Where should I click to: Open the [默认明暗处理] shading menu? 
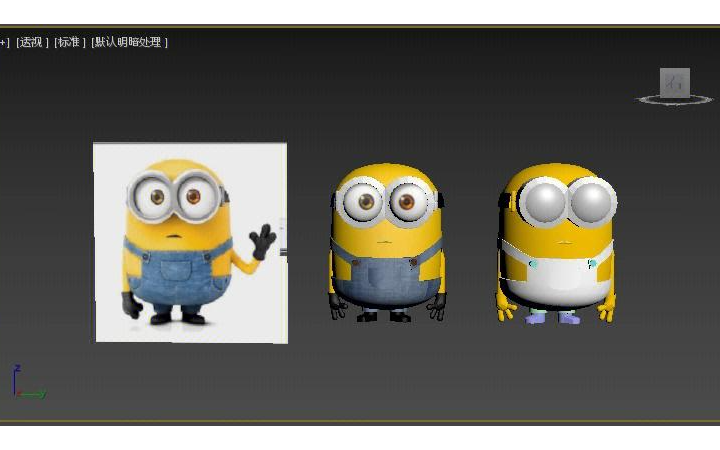tap(129, 42)
